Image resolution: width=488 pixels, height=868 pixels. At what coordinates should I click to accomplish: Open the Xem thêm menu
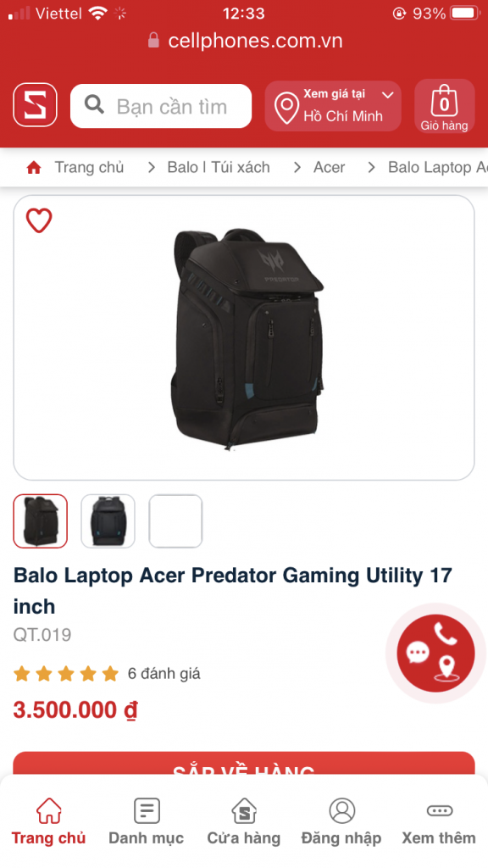pos(439,821)
